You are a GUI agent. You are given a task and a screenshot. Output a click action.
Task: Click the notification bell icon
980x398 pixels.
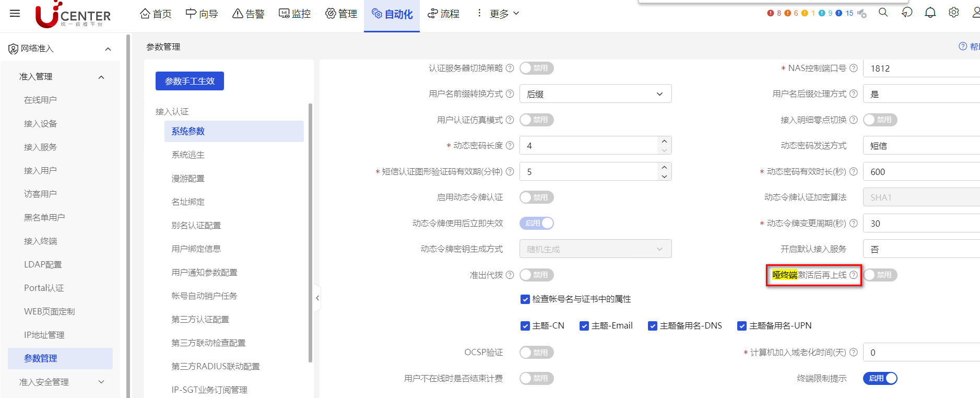(x=930, y=13)
